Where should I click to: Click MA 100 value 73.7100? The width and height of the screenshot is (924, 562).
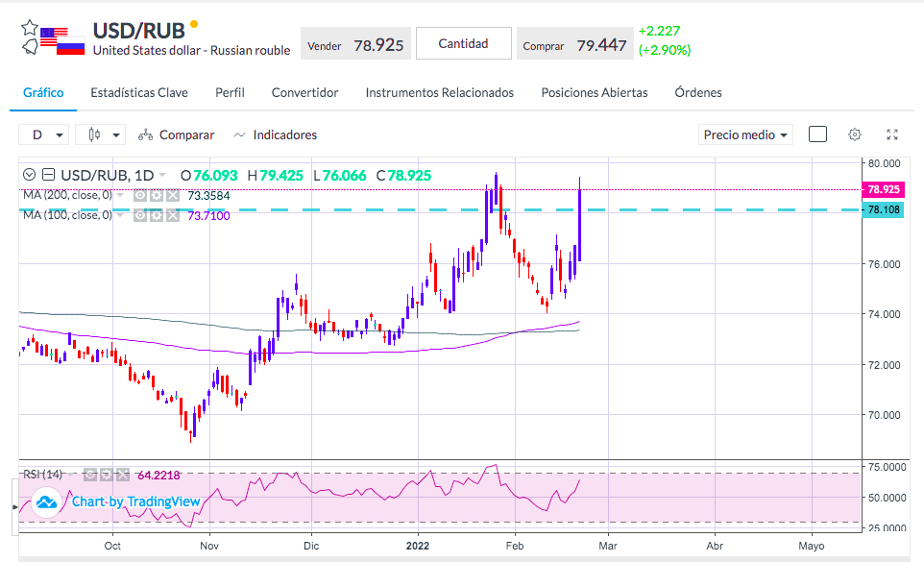coord(208,215)
